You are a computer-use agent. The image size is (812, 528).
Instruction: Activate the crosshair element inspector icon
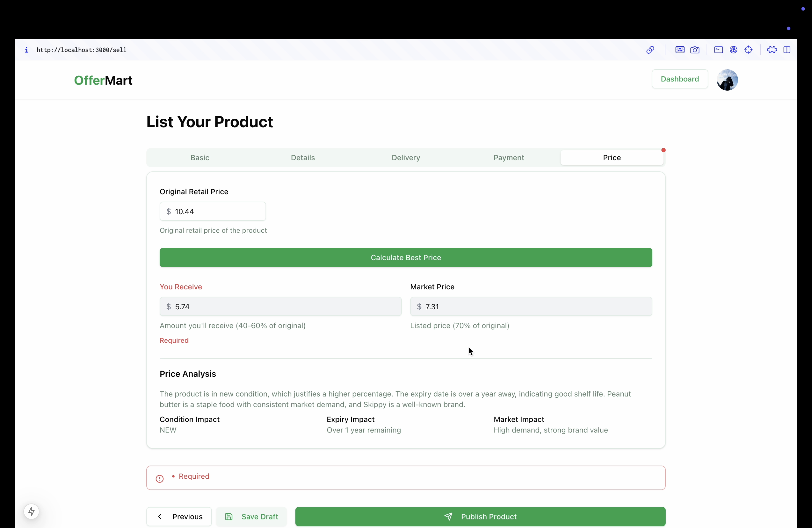[748, 50]
